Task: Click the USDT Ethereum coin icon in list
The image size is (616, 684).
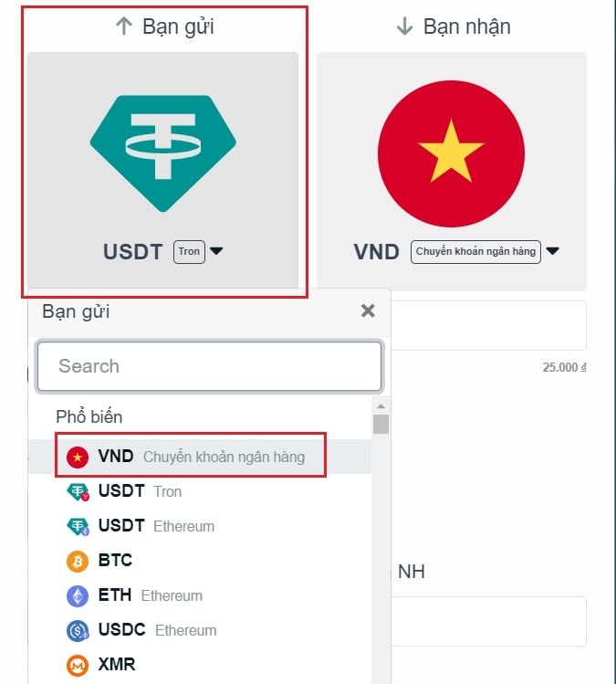Action: (x=78, y=526)
